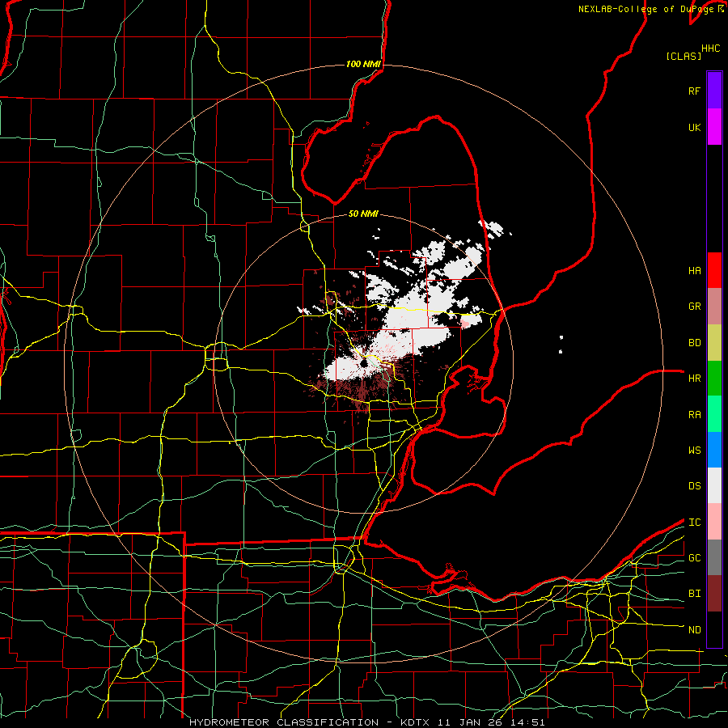The image size is (728, 728).
Task: Click the "14:51" timestamp text
Action: click(529, 722)
